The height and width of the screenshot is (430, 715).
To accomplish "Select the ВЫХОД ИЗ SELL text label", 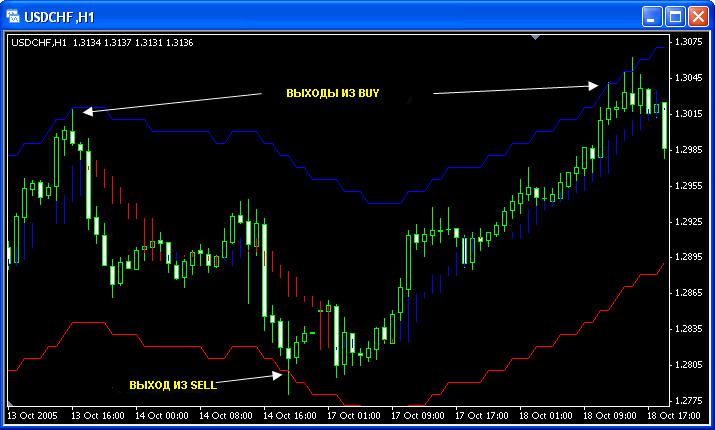I will point(171,386).
